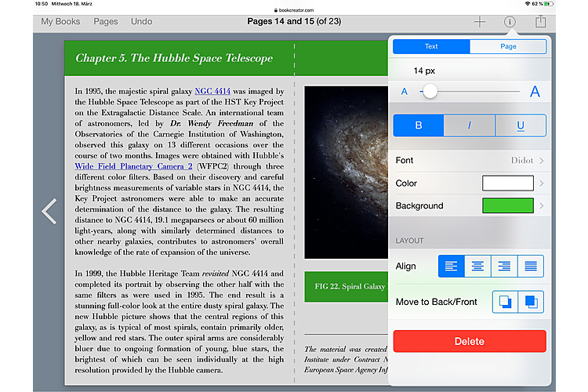Screen dimensions: 588x392
Task: Click the Move to Back icon
Action: (505, 302)
